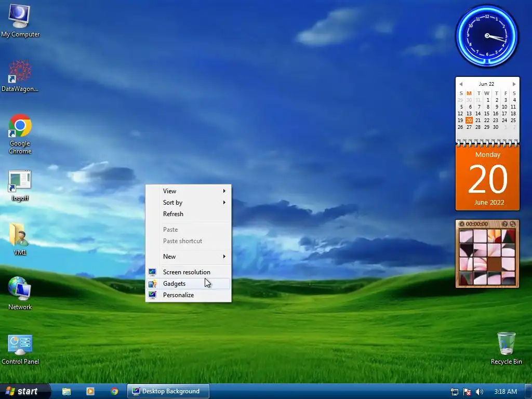Select the Recycle Bin icon
This screenshot has height=399, width=532.
click(x=506, y=348)
